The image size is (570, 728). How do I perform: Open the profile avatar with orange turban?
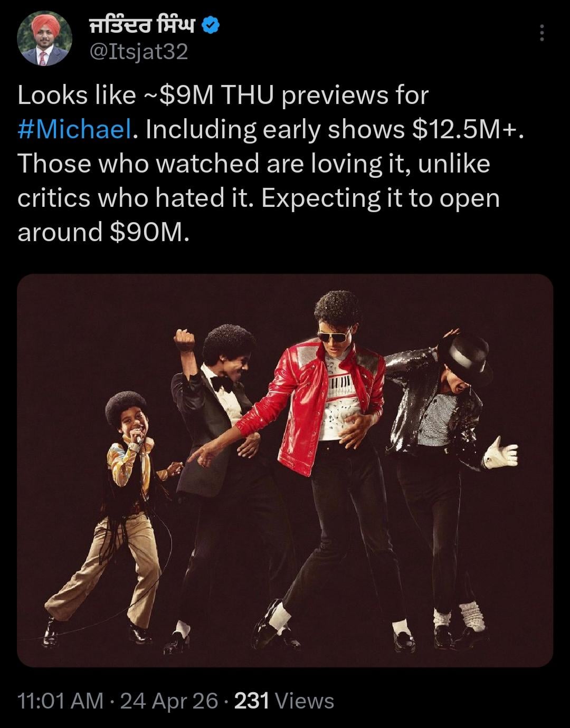coord(44,39)
